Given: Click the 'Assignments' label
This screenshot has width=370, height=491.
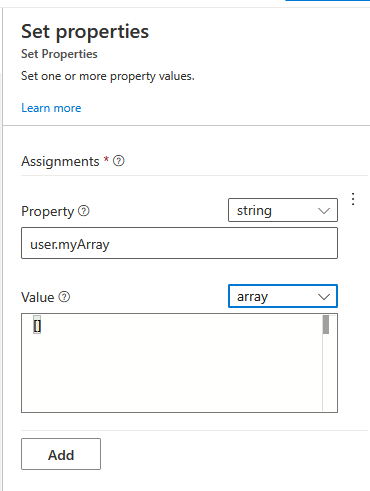Looking at the screenshot, I should [60, 161].
